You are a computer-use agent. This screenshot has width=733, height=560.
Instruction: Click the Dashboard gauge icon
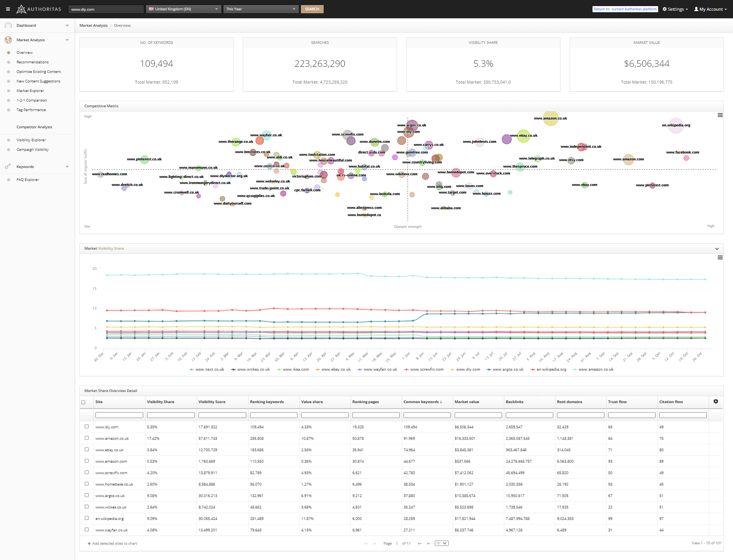(8, 26)
